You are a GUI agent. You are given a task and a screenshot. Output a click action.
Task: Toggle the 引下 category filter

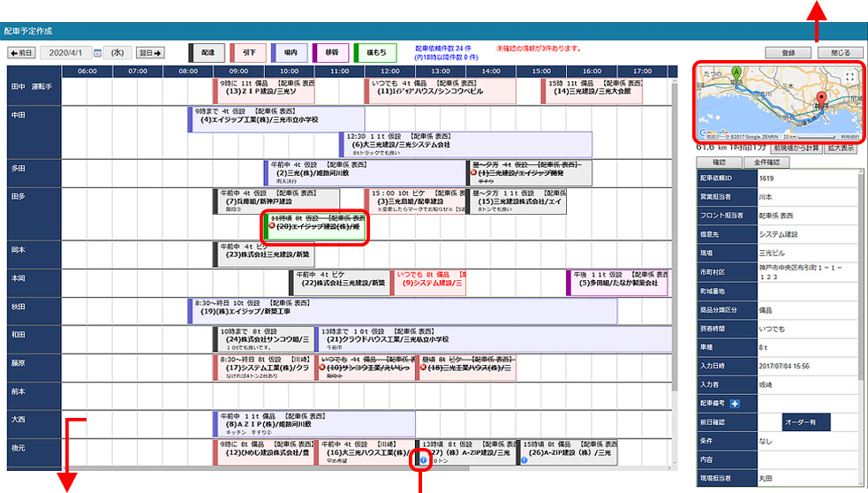pos(251,53)
